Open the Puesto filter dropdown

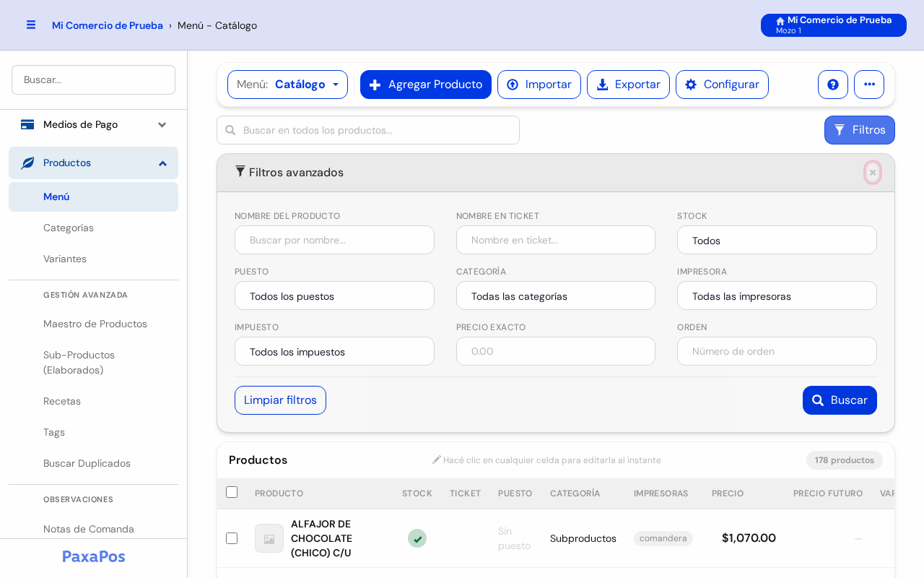click(x=334, y=296)
